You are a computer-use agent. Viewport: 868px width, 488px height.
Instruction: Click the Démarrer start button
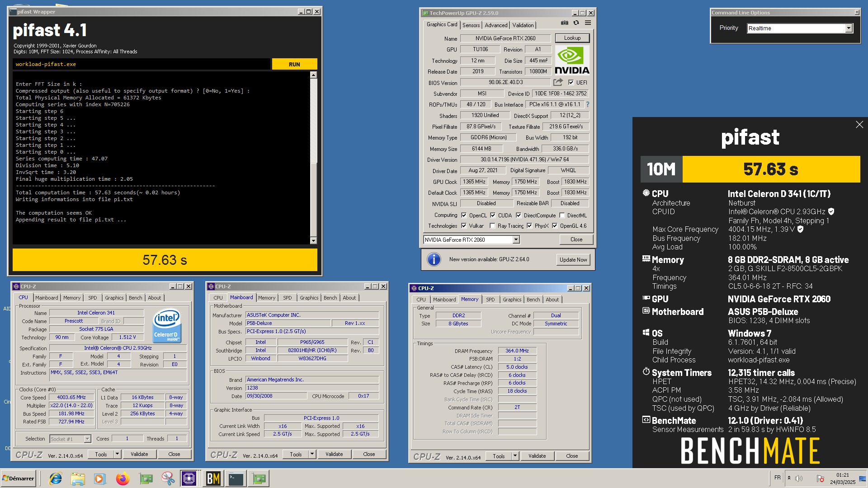[x=18, y=478]
